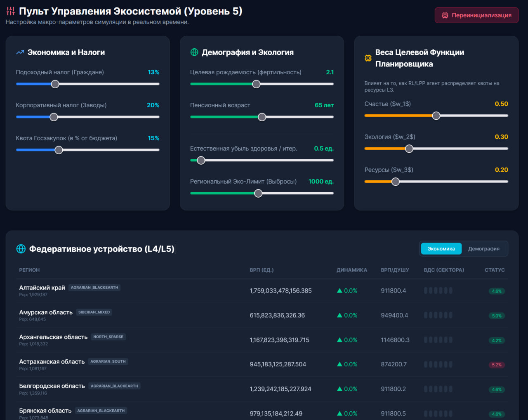Select the Астраханская область region name
The width and height of the screenshot is (528, 420).
[x=52, y=361]
